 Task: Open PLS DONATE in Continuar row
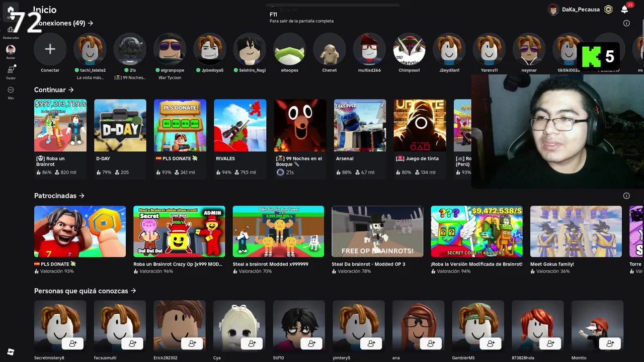[x=180, y=125]
